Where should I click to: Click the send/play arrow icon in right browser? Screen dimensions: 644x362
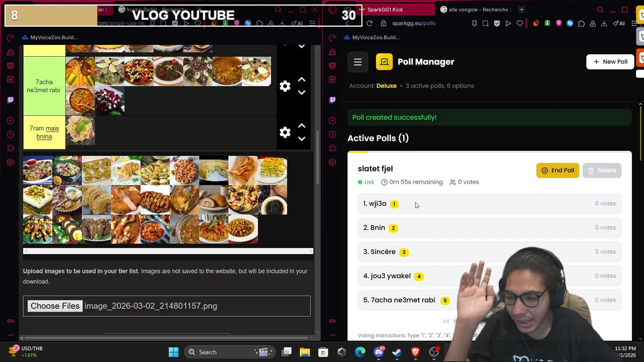(x=508, y=23)
